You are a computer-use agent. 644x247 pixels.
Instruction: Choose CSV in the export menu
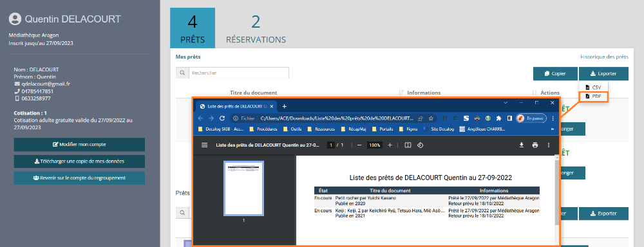point(593,87)
